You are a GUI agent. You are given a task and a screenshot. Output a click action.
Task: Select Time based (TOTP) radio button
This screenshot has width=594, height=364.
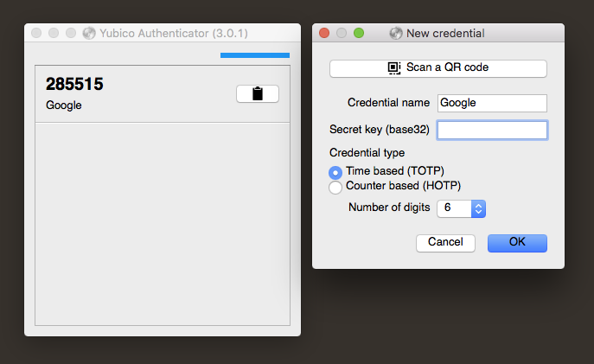pos(335,172)
